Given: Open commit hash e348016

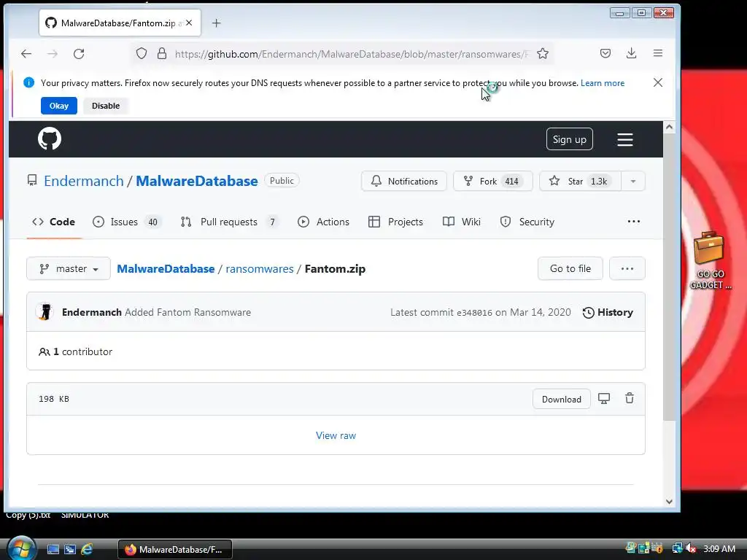Looking at the screenshot, I should tap(474, 313).
